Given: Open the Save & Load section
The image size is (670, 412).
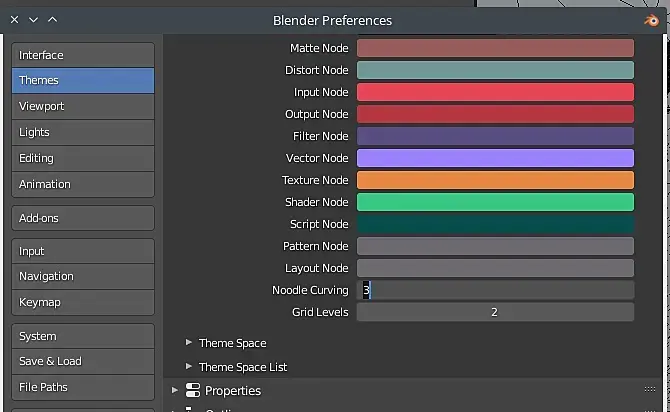Looking at the screenshot, I should [x=83, y=361].
